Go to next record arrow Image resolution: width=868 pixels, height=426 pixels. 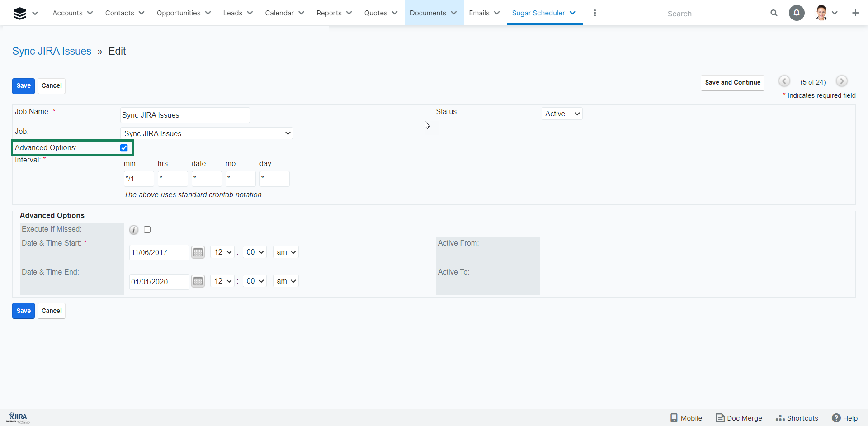pyautogui.click(x=841, y=81)
